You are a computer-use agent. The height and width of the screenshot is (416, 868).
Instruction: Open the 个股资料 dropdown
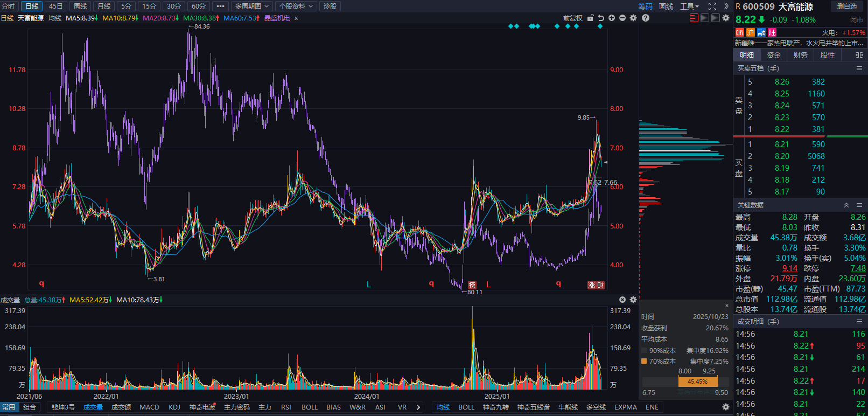pos(296,6)
